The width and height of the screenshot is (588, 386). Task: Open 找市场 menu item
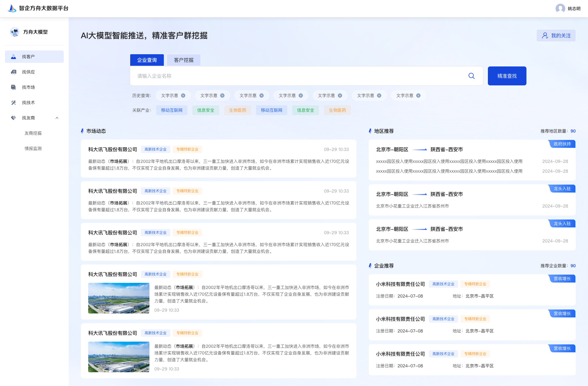click(x=34, y=87)
